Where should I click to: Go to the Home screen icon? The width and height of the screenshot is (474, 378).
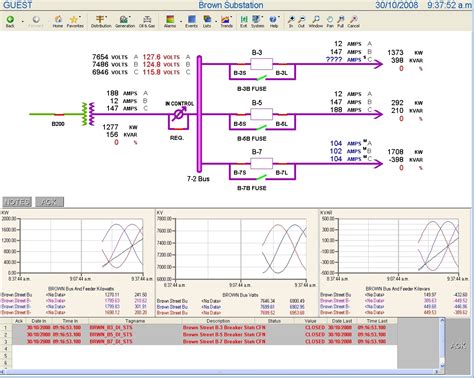(x=58, y=21)
